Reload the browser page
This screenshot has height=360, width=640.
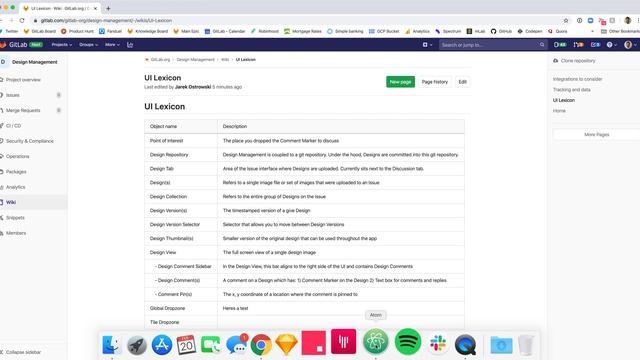22,20
